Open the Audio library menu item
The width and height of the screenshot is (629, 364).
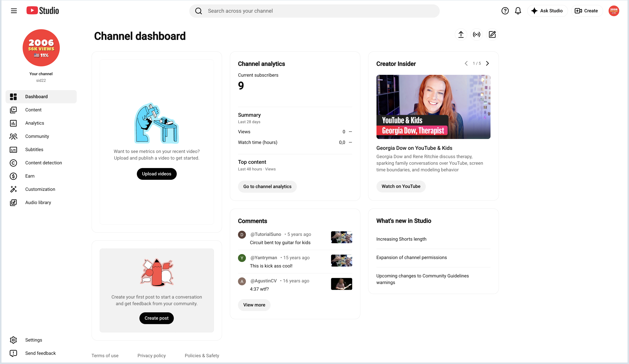(41, 202)
